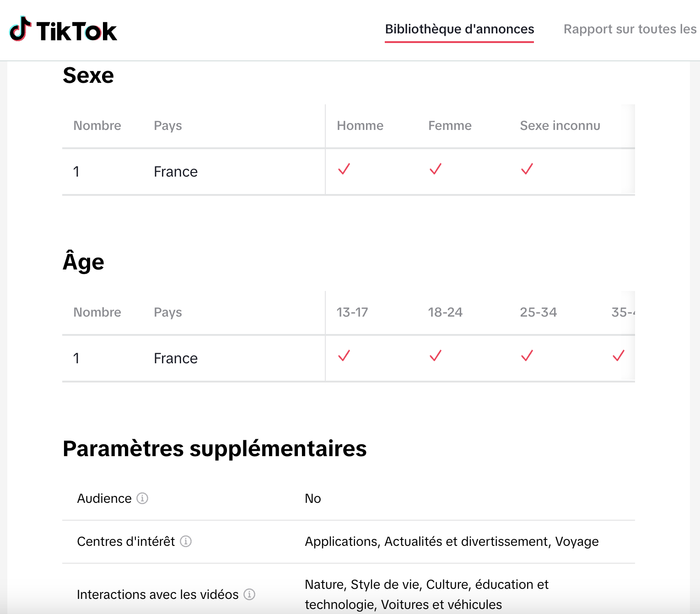Click the France cell in Âge table
Image resolution: width=700 pixels, height=614 pixels.
(x=176, y=359)
